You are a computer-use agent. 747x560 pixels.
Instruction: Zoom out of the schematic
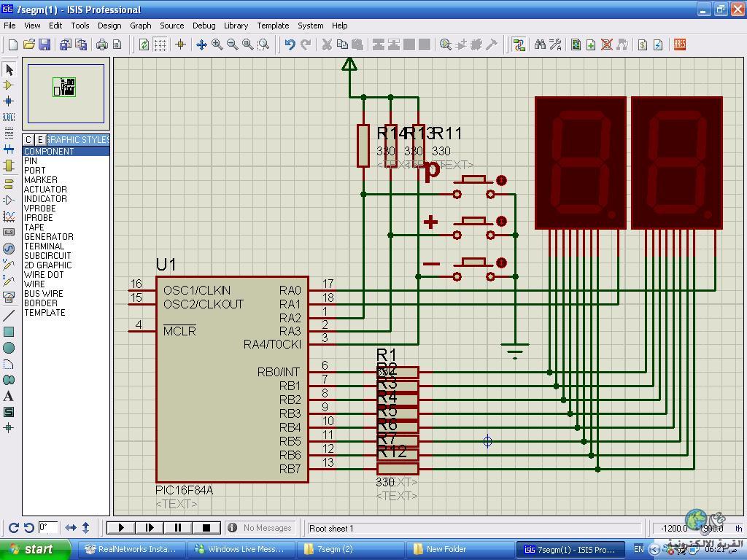point(233,44)
